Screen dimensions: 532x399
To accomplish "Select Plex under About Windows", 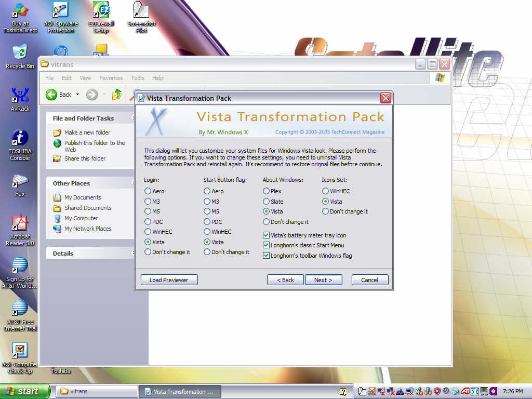I will coord(267,191).
